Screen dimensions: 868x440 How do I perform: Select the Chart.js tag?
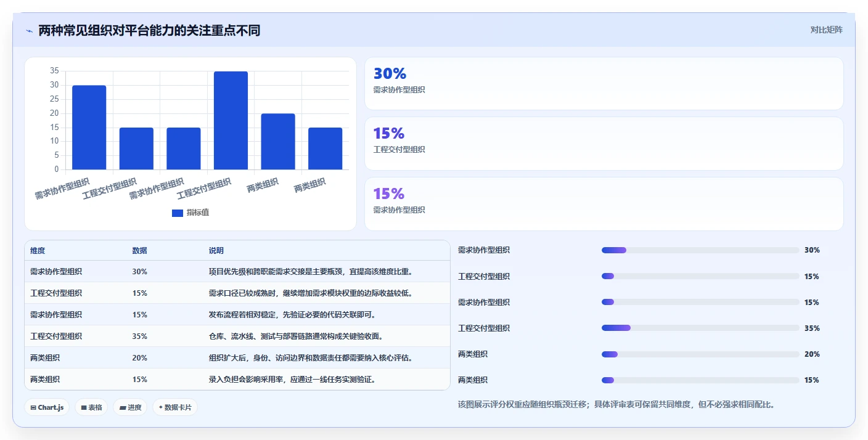[47, 407]
